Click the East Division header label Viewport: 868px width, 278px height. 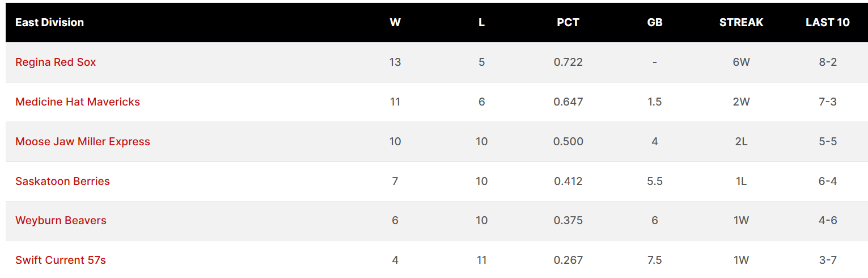pyautogui.click(x=49, y=23)
